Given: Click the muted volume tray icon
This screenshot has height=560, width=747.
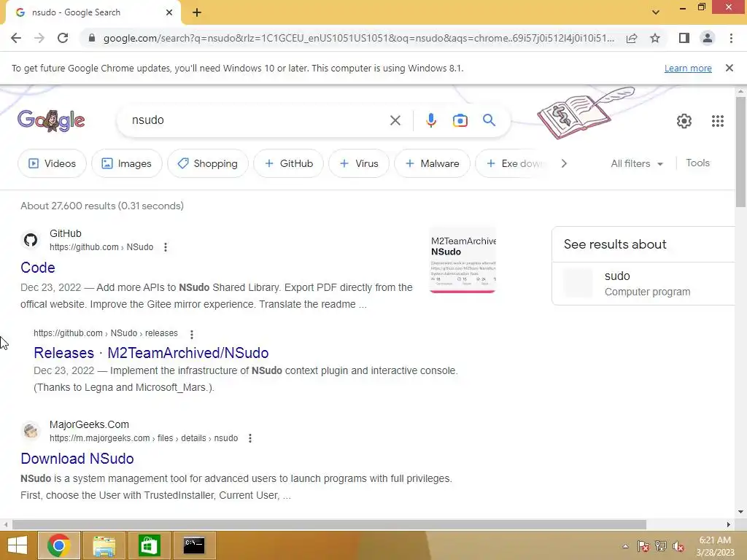Looking at the screenshot, I should tap(678, 546).
